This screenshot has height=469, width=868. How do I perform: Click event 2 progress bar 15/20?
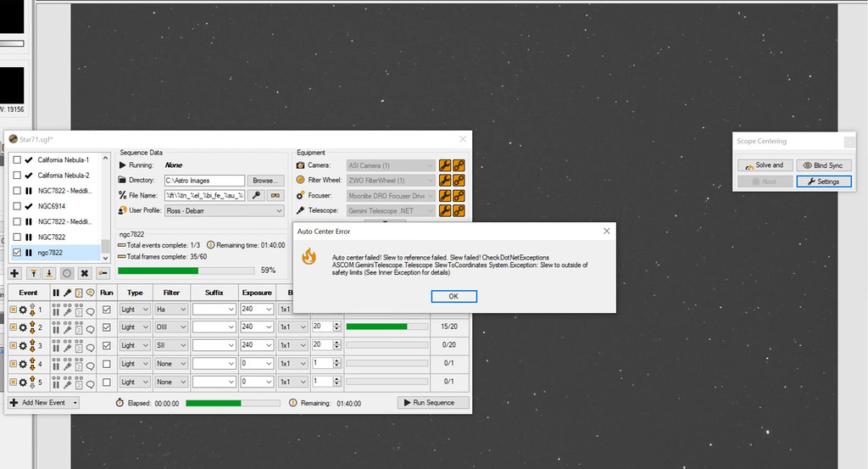(x=387, y=327)
